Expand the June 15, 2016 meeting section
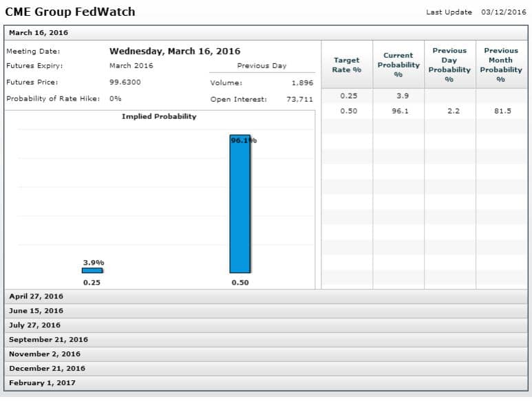Screen dimensions: 532x401 click(x=36, y=311)
